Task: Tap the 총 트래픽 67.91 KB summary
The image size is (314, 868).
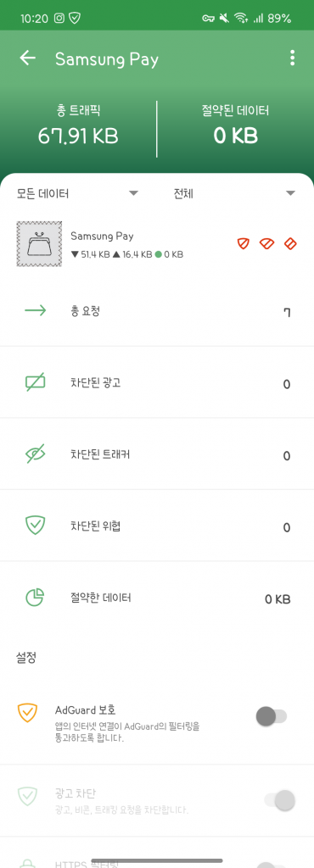Action: (78, 127)
